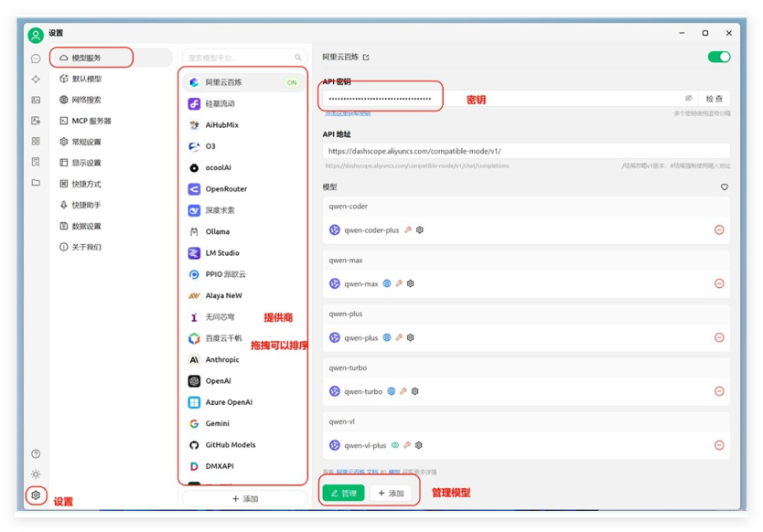Remove the qwen-max model with minus icon
The width and height of the screenshot is (763, 532).
[x=719, y=283]
